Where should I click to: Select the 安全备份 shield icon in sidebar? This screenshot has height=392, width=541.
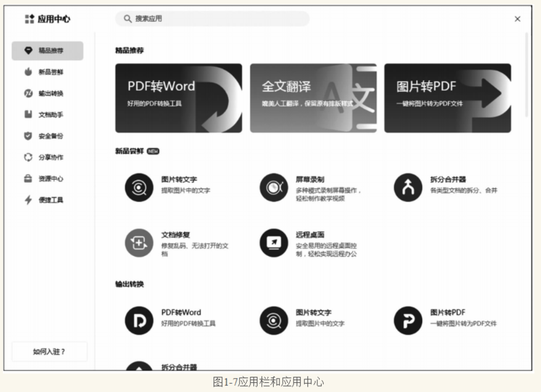[x=28, y=136]
